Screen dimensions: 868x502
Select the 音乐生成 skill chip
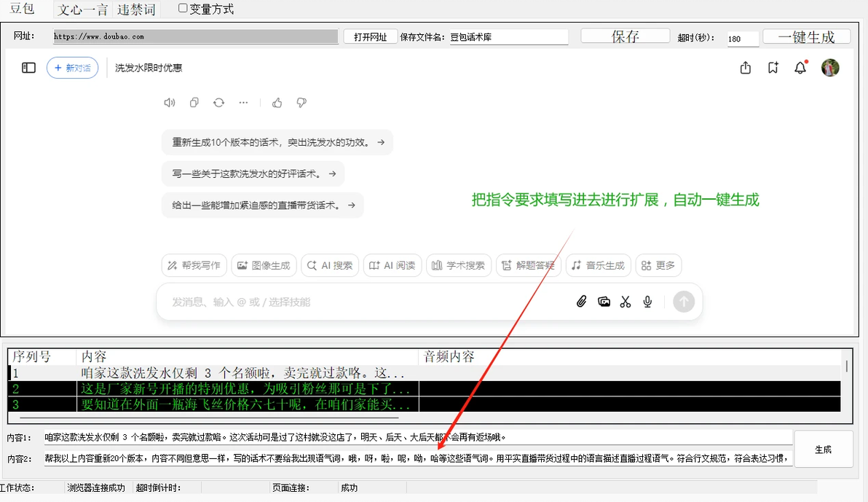(598, 265)
